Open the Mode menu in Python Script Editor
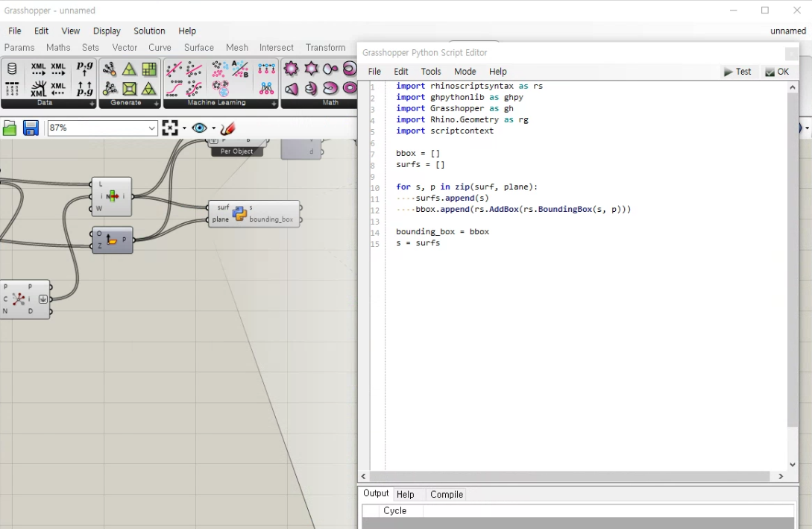The image size is (812, 529). tap(465, 72)
